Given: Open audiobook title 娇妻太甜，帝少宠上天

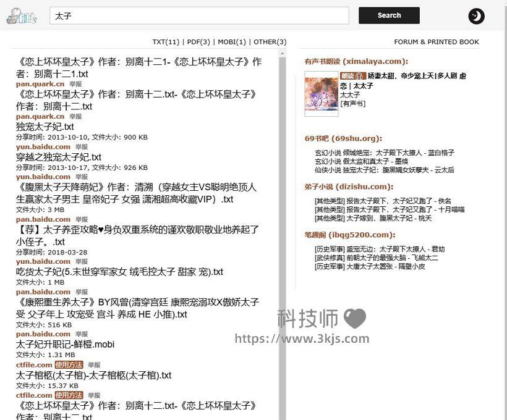Looking at the screenshot, I should [x=403, y=81].
